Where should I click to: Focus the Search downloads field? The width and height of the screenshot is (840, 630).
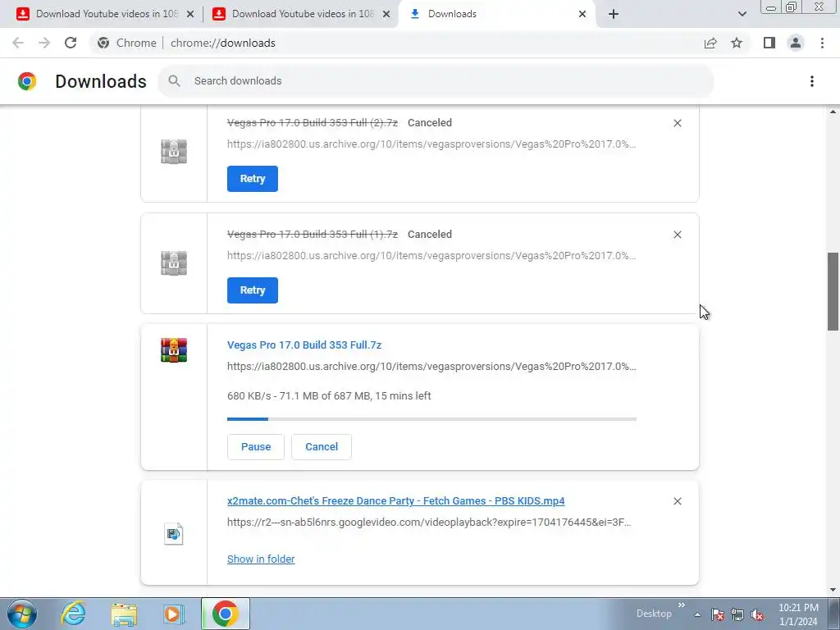(x=436, y=81)
